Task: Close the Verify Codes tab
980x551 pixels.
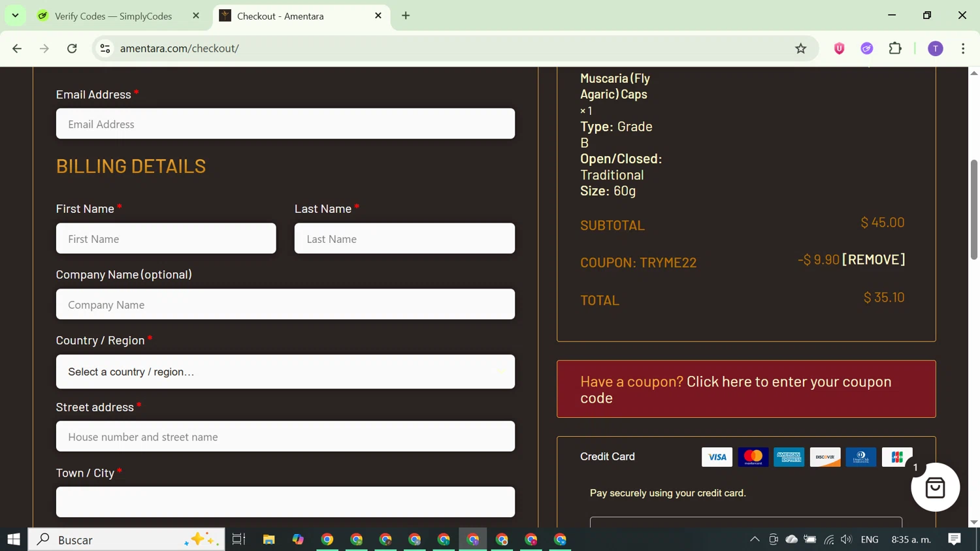Action: 196,16
